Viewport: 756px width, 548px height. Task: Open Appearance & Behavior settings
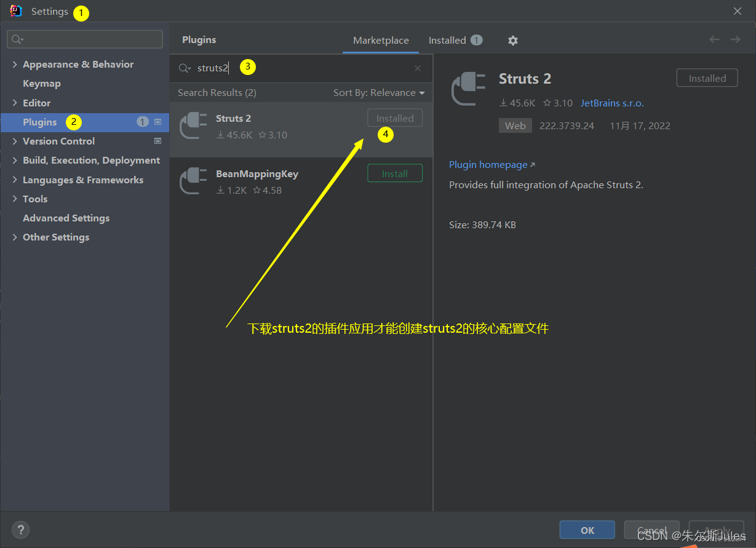(78, 65)
